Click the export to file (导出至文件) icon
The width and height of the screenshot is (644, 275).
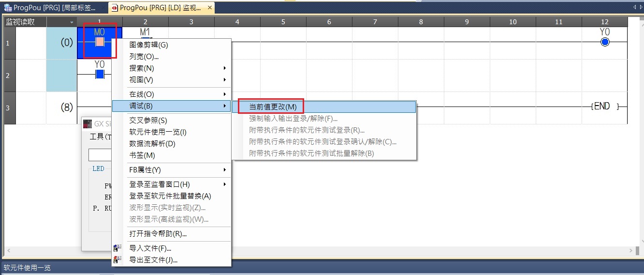pos(117,260)
